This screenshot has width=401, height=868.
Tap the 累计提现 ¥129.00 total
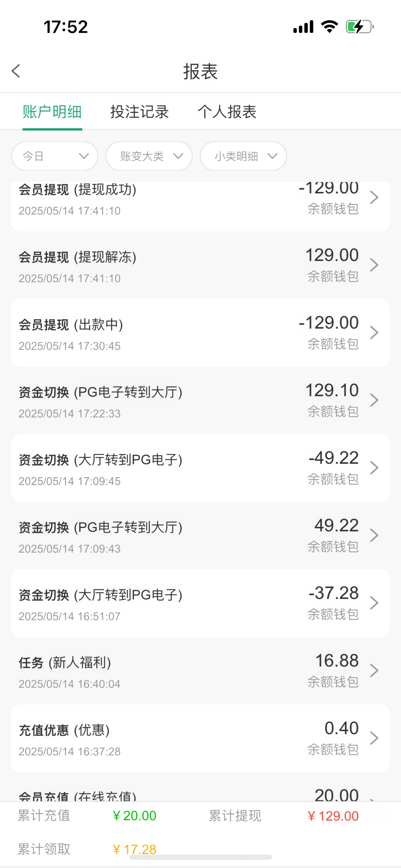333,816
